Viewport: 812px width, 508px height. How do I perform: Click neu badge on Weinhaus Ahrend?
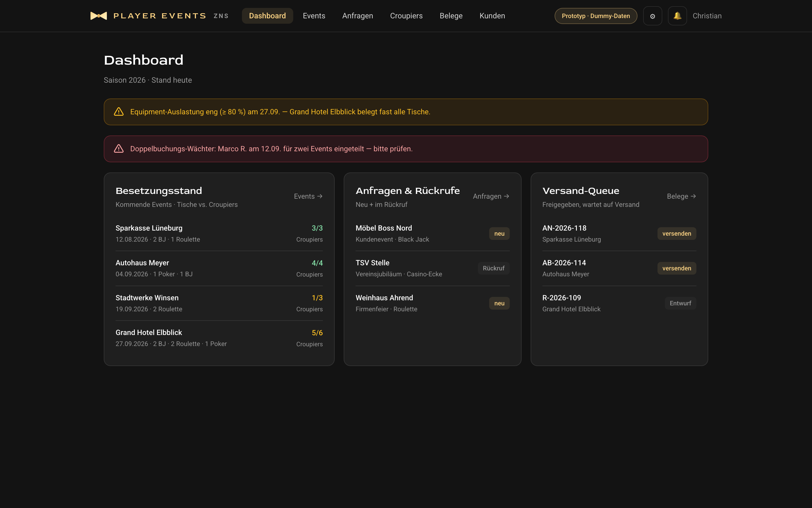(x=499, y=303)
